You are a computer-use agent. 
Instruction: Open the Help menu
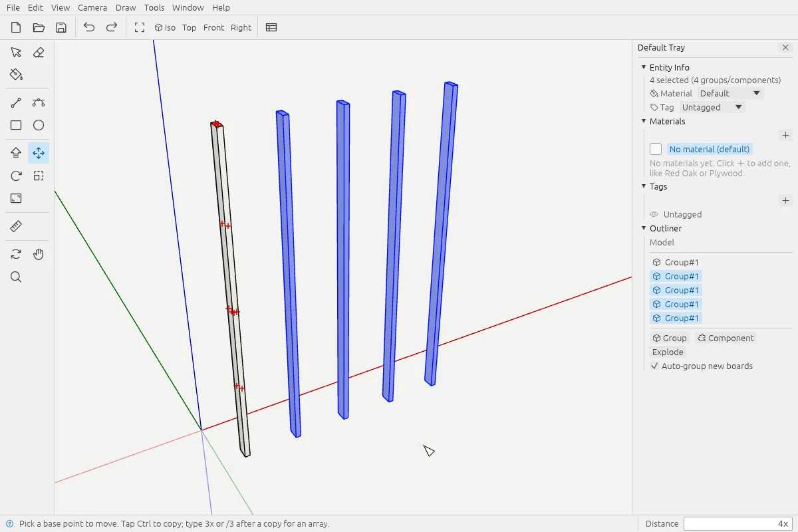pos(221,7)
